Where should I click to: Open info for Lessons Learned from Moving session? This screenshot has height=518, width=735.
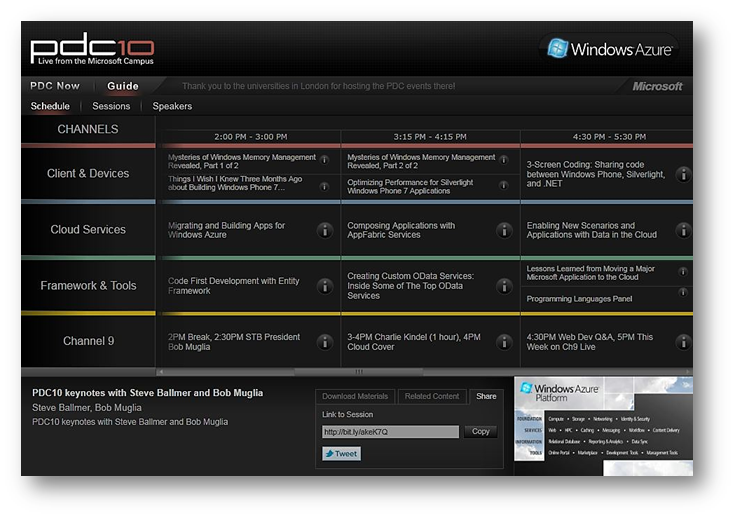click(x=683, y=272)
